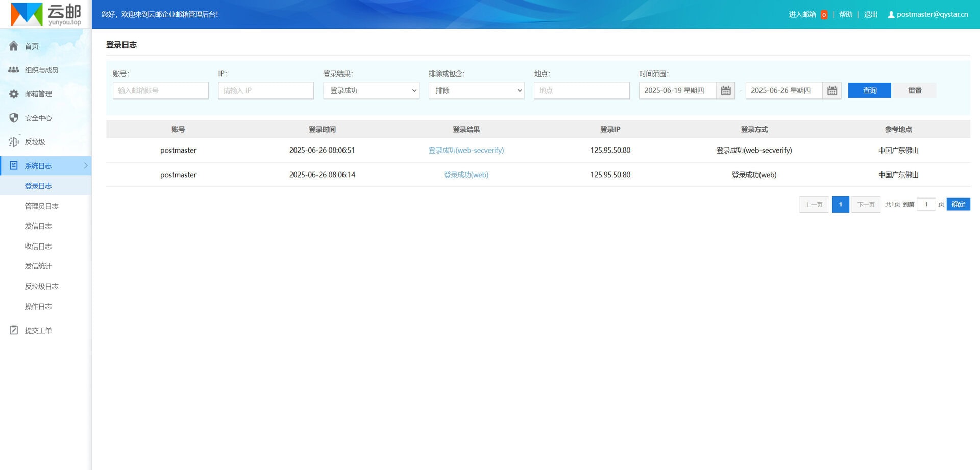The width and height of the screenshot is (980, 470).
Task: Expand the login result (登录结果) dropdown
Action: [371, 91]
